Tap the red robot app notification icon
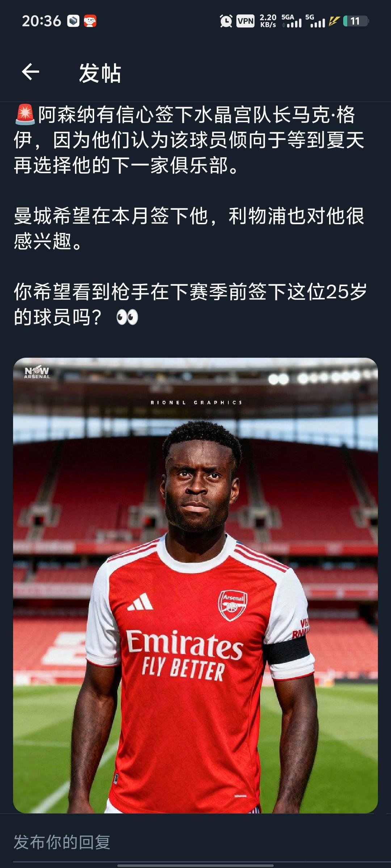 pos(90,21)
